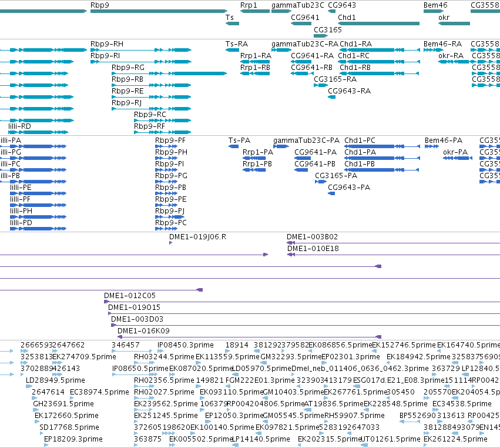Click transcript Rbp9-RC

(150, 115)
